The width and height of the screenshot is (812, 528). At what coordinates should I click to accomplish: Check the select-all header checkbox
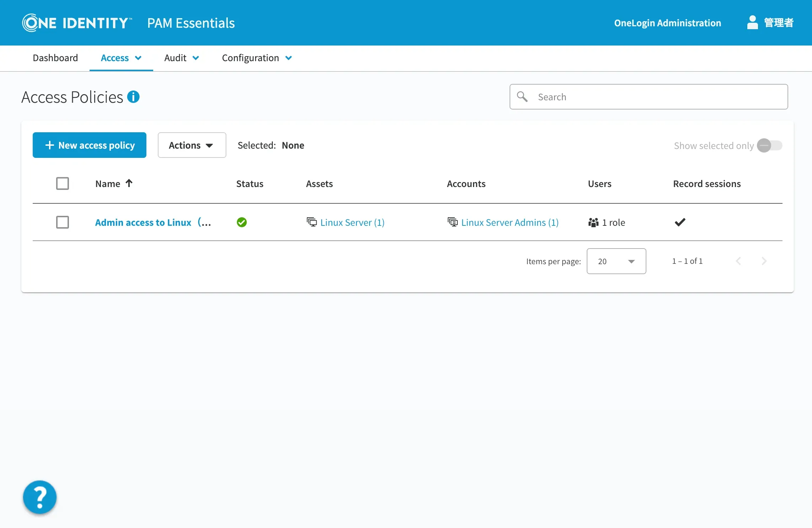point(63,183)
